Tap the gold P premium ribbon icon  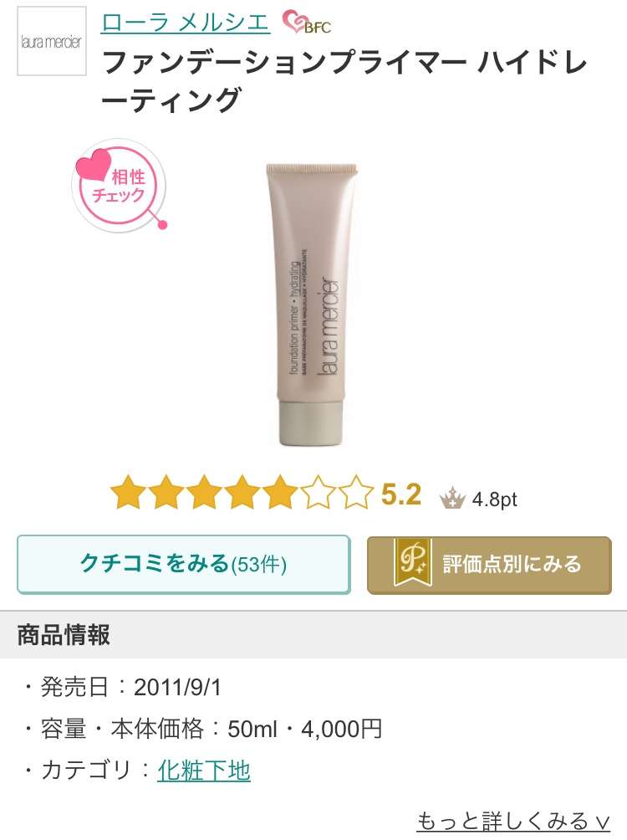413,563
